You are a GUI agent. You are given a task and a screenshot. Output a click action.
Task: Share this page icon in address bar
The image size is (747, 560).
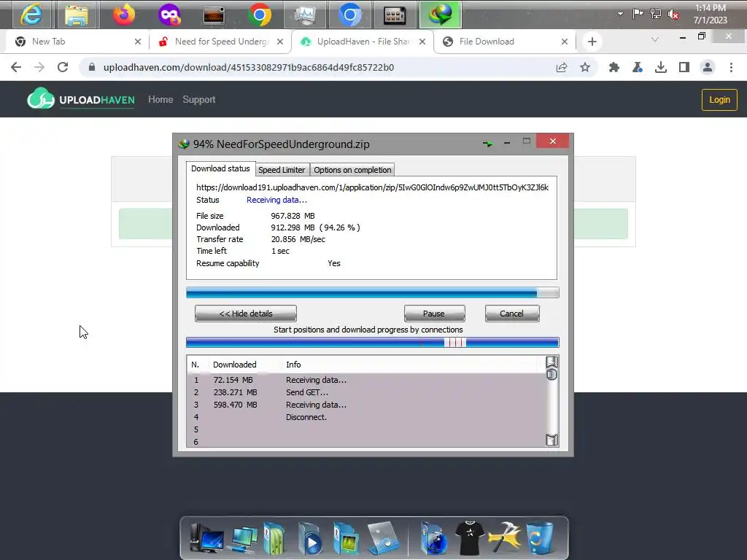point(562,67)
